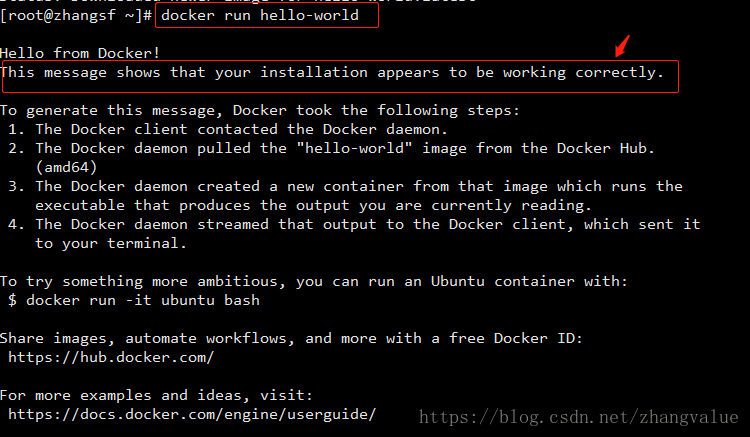
Task: Click the 'Share images, automate workflows' line
Action: [x=291, y=339]
